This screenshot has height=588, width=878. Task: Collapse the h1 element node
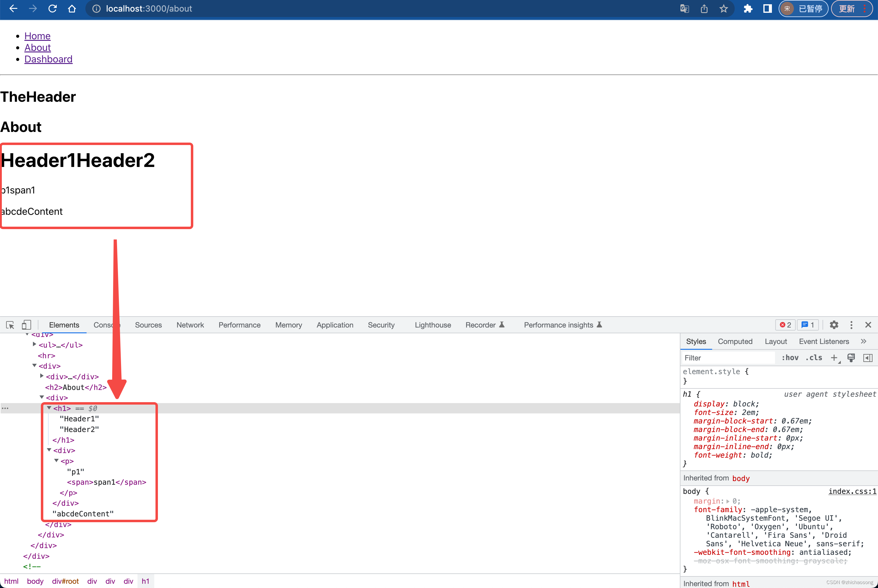point(49,408)
